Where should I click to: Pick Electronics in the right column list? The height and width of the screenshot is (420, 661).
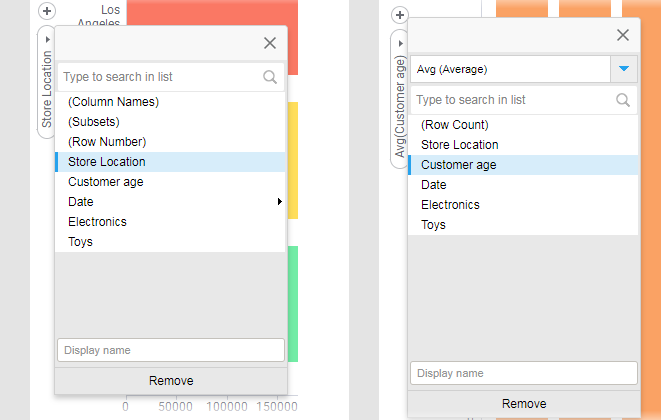tap(450, 205)
